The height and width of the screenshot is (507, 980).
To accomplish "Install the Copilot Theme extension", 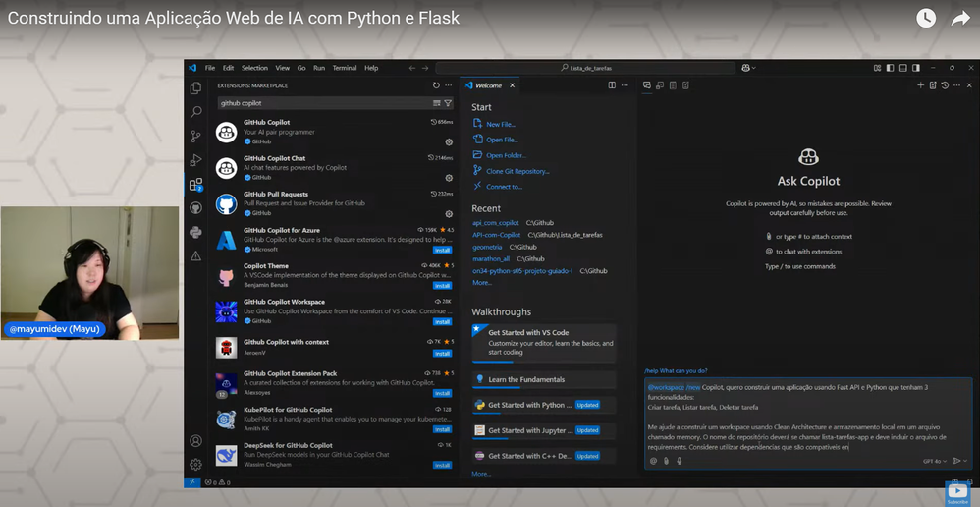I will pyautogui.click(x=443, y=286).
